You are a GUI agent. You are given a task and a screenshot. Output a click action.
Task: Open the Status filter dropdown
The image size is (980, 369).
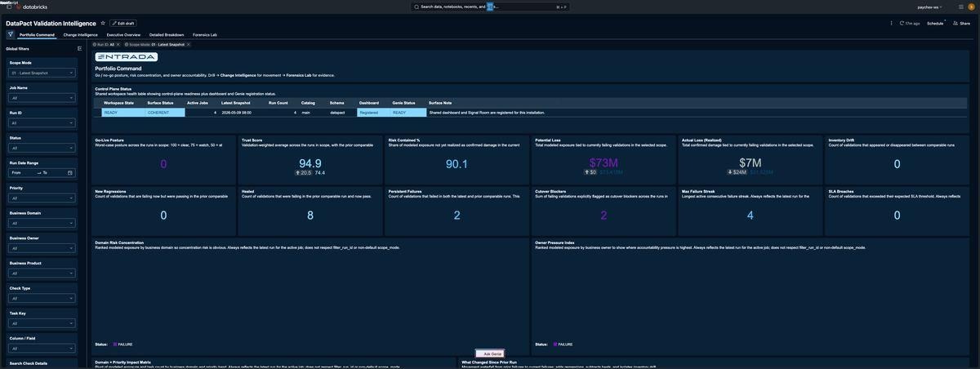tap(42, 148)
